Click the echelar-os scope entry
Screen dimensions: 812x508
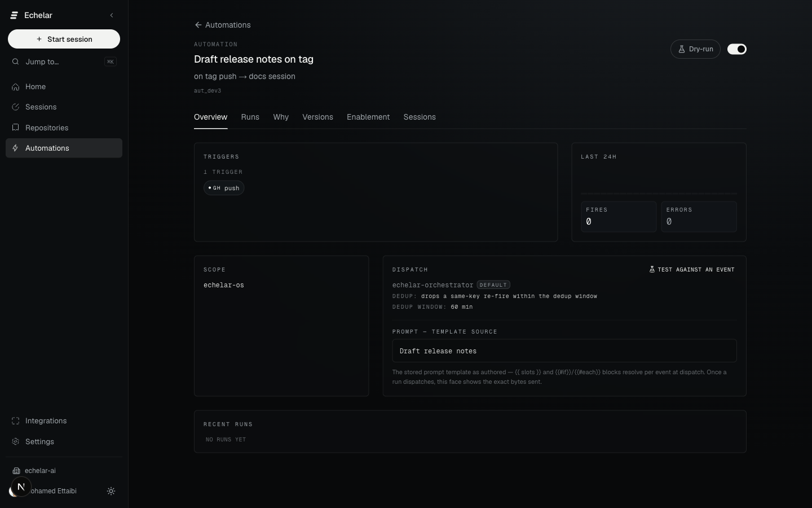[224, 285]
